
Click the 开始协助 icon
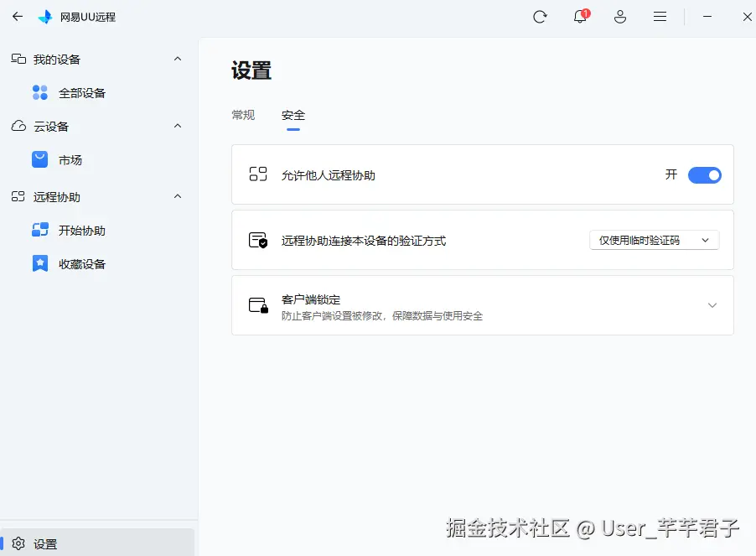(x=40, y=230)
